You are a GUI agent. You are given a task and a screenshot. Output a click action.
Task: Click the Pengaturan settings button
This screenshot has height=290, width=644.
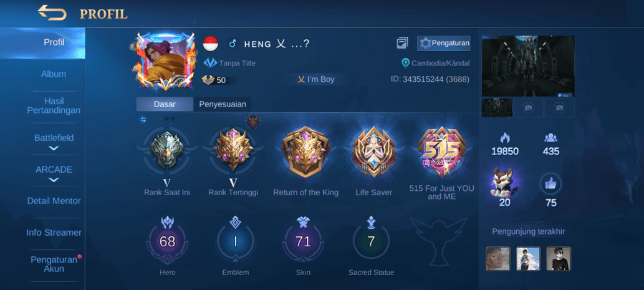point(444,43)
